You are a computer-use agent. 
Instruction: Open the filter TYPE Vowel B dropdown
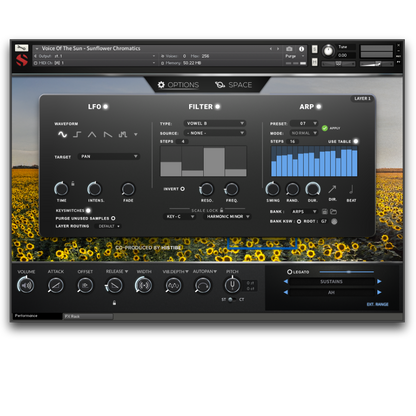point(215,123)
